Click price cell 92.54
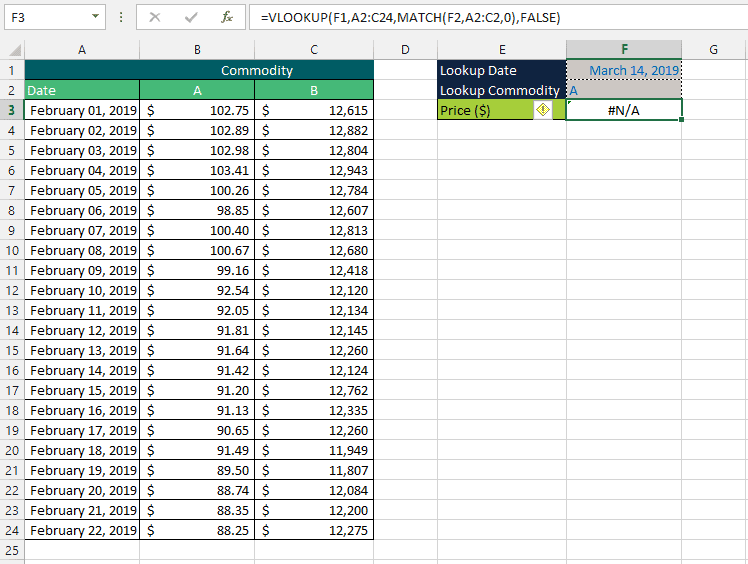Image resolution: width=748 pixels, height=564 pixels. point(197,291)
